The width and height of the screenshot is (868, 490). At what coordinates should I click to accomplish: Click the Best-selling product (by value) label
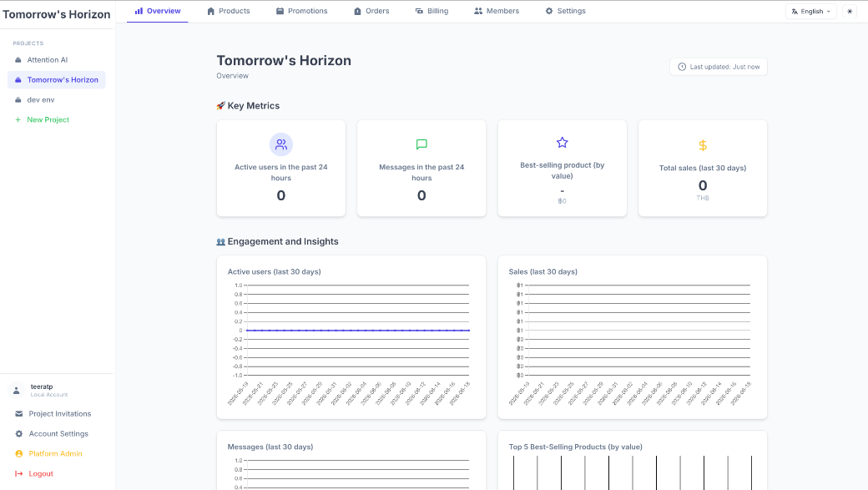(x=563, y=170)
